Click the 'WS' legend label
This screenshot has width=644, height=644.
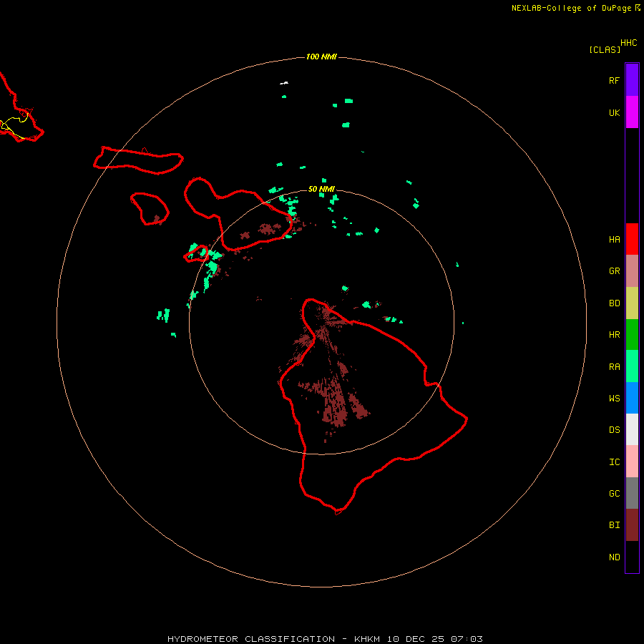coord(614,398)
